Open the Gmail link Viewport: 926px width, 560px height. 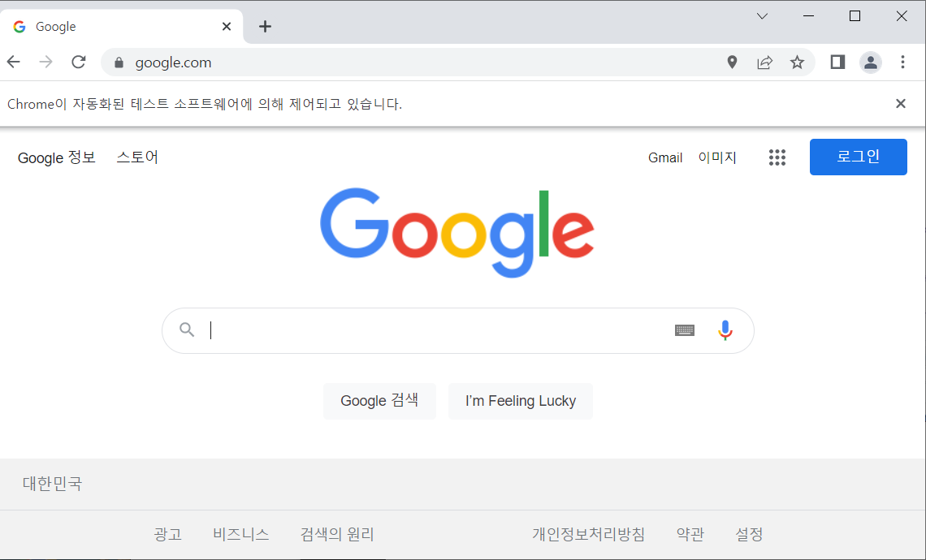[665, 157]
